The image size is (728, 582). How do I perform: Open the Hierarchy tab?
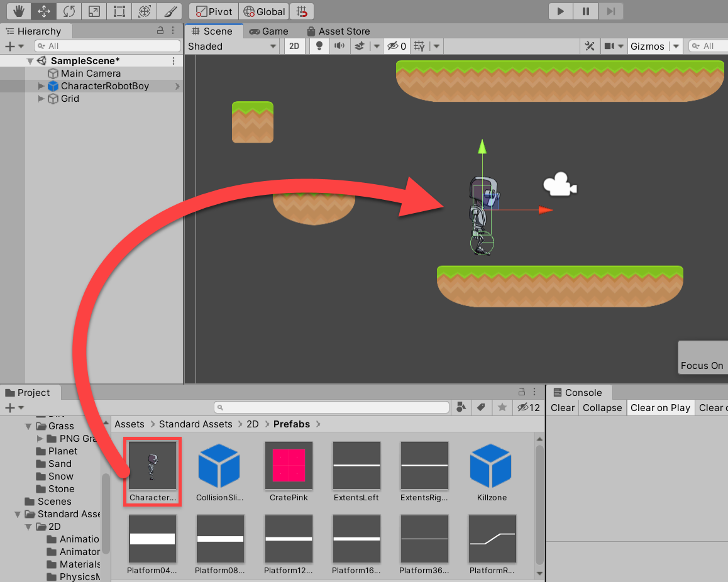pyautogui.click(x=35, y=31)
